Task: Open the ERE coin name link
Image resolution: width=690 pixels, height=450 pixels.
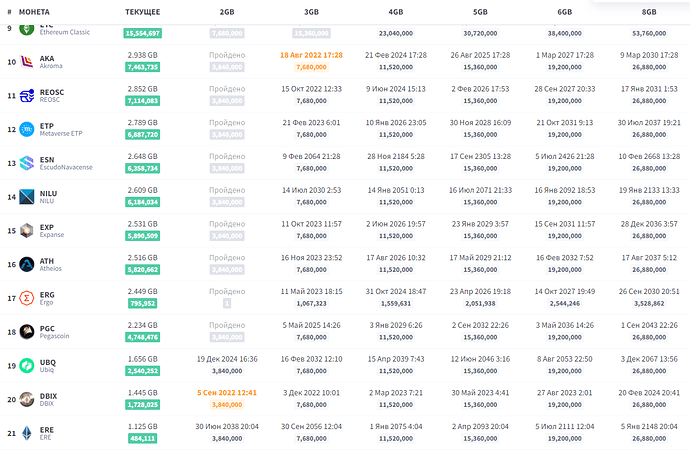Action: pos(47,430)
